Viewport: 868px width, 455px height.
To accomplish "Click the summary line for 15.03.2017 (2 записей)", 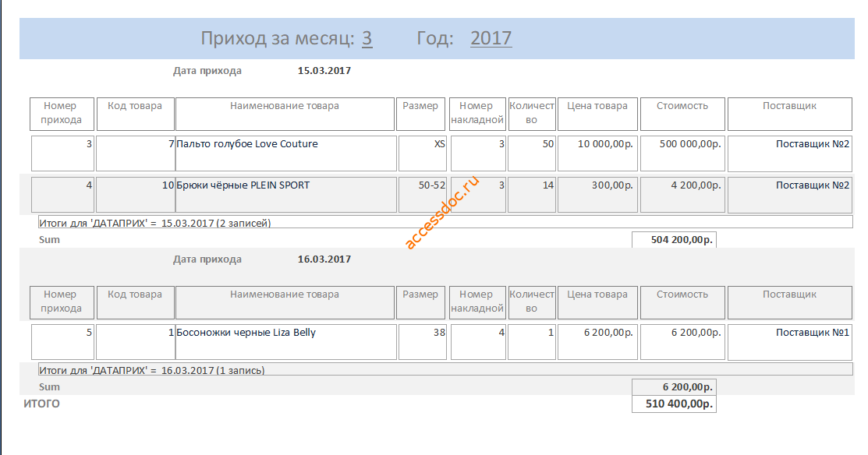I will (x=445, y=222).
